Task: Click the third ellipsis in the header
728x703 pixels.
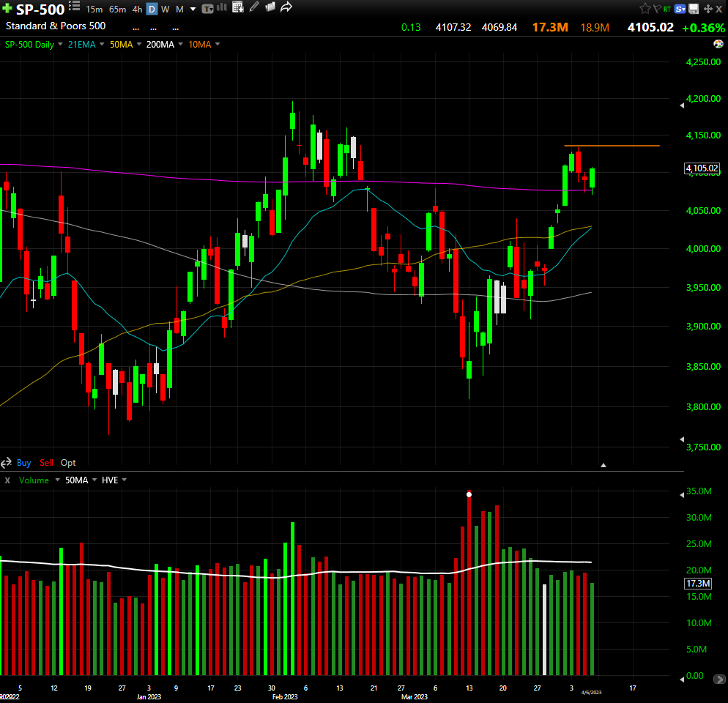Action: click(x=175, y=29)
